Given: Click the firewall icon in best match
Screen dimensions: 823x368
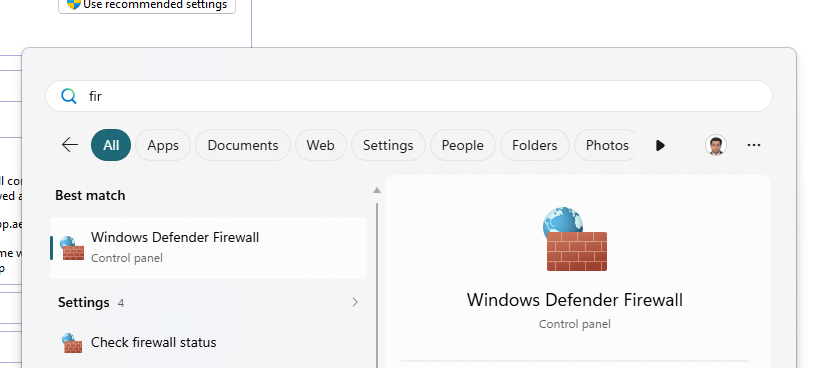Looking at the screenshot, I should click(x=72, y=248).
